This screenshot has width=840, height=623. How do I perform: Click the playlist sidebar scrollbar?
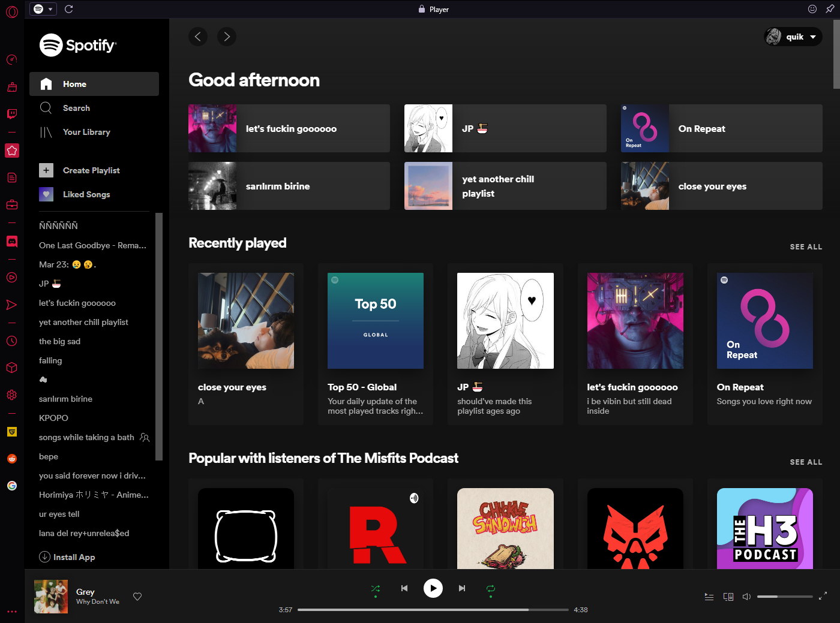(159, 336)
